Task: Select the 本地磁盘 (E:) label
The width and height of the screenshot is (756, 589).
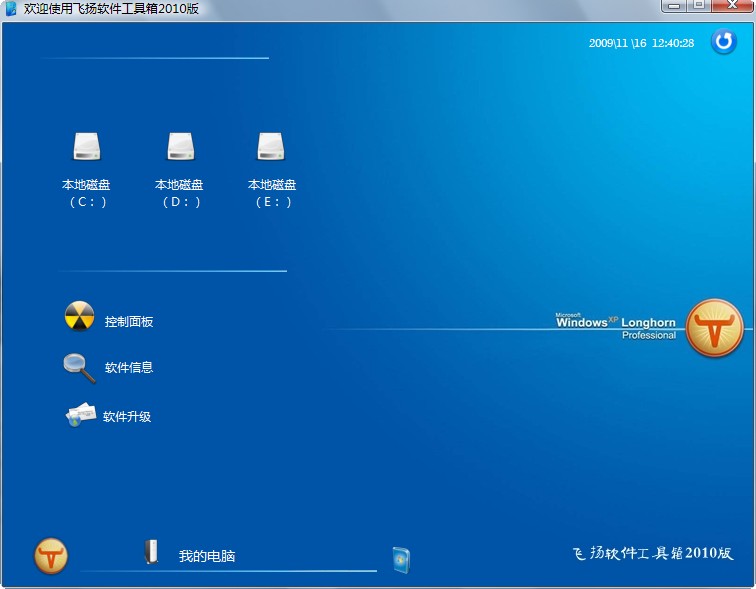Action: tap(272, 193)
